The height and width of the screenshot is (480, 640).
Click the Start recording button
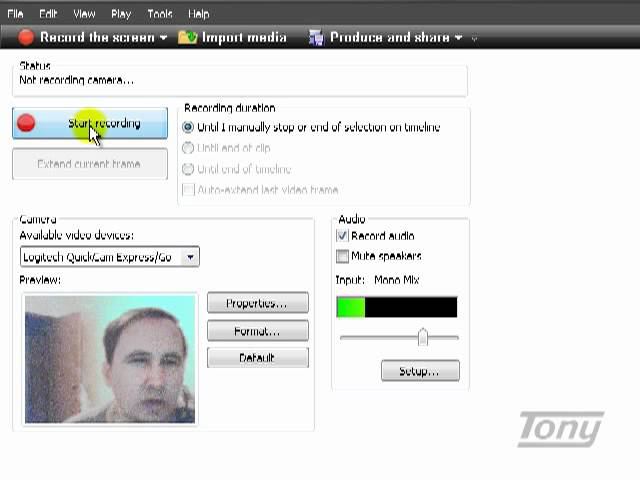pyautogui.click(x=90, y=123)
